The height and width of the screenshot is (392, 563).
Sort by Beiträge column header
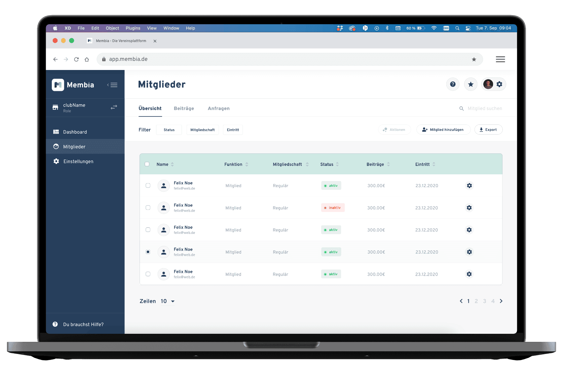pyautogui.click(x=378, y=164)
